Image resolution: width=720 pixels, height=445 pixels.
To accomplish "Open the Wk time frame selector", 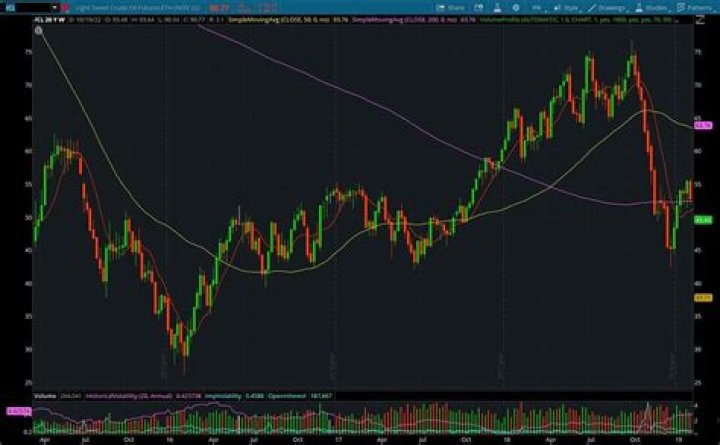I will click(x=536, y=7).
